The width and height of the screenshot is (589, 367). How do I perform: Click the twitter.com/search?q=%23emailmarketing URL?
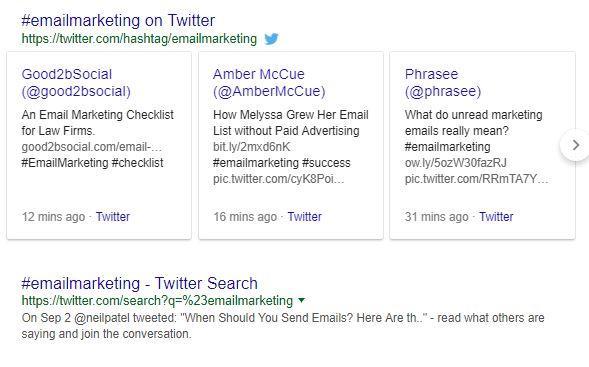click(x=157, y=301)
